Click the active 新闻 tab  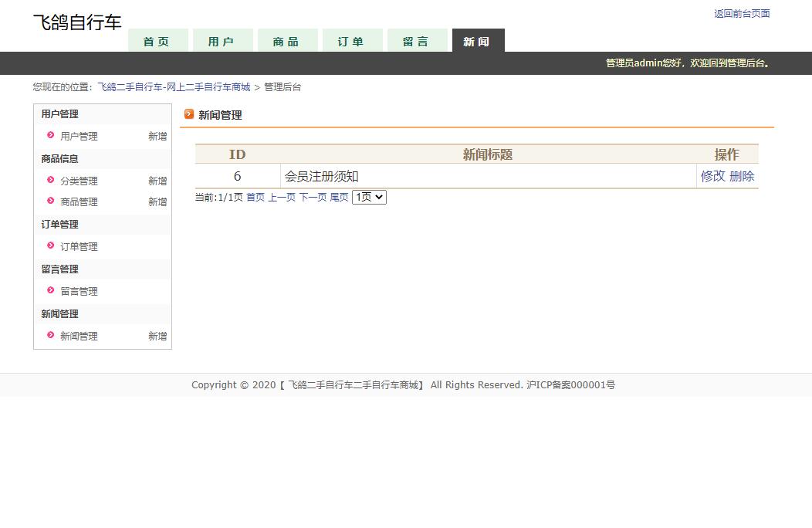click(x=478, y=41)
